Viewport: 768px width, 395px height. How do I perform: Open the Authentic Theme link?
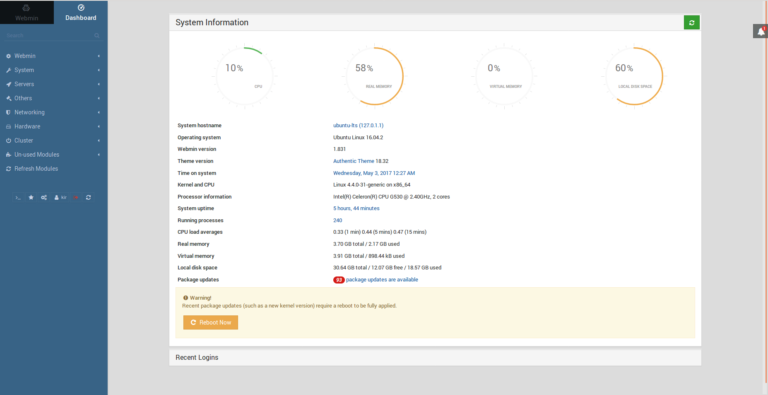point(354,161)
